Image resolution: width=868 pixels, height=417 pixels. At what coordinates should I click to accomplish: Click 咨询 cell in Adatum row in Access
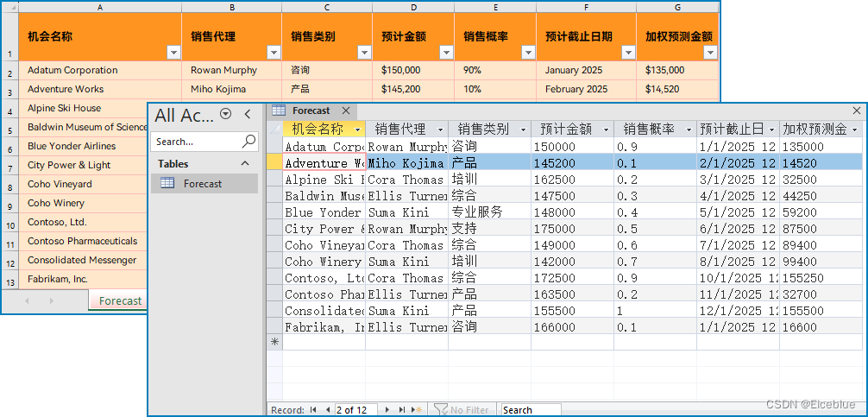tap(489, 147)
